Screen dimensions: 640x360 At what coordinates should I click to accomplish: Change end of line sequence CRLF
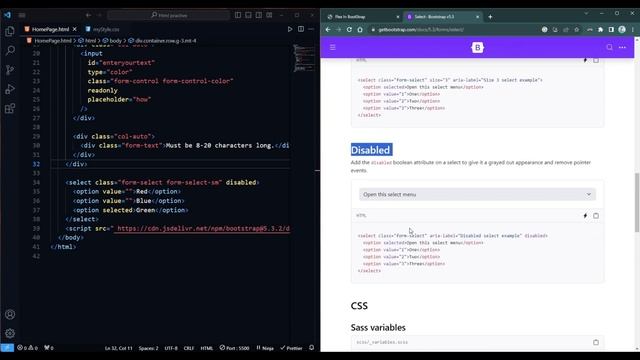[x=189, y=348]
